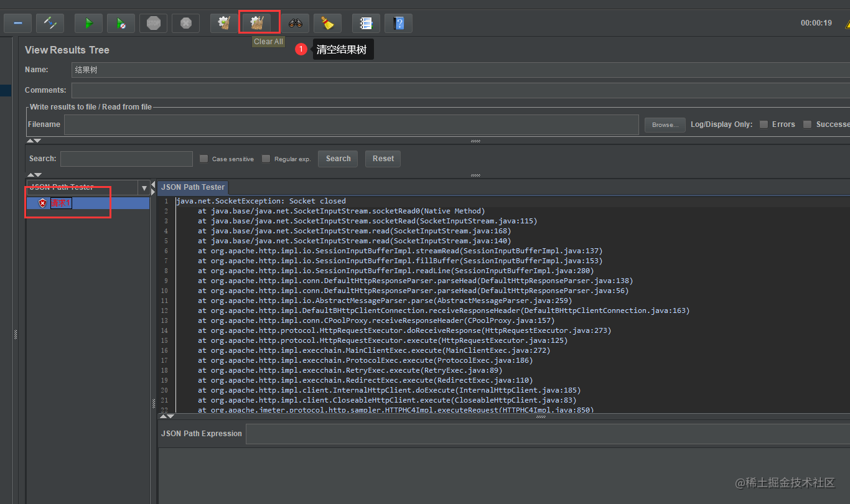This screenshot has height=504, width=850.
Task: Click down arrow on divider above JSON Path Expression
Action: pyautogui.click(x=170, y=416)
